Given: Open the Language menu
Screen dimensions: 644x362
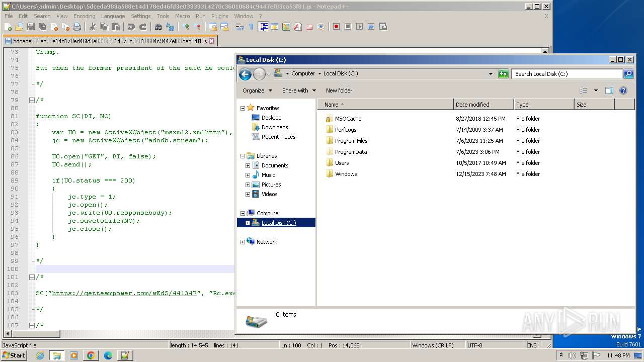Looking at the screenshot, I should pyautogui.click(x=113, y=16).
